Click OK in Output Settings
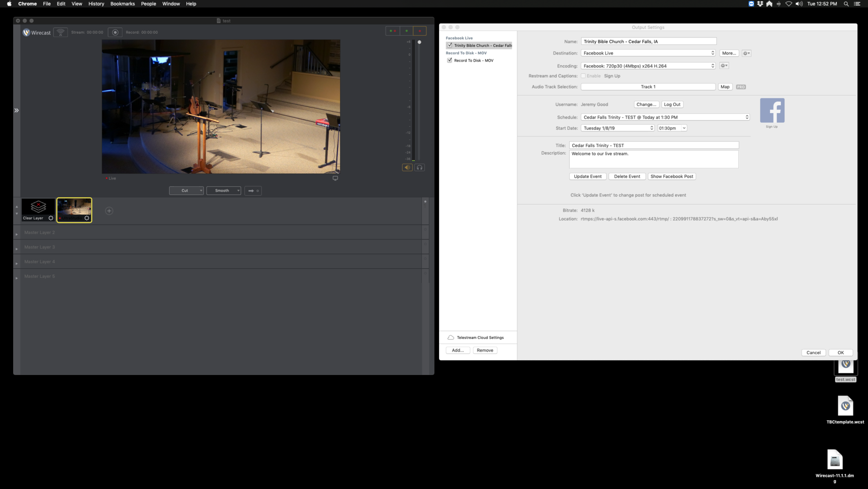The image size is (868, 489). coord(841,353)
